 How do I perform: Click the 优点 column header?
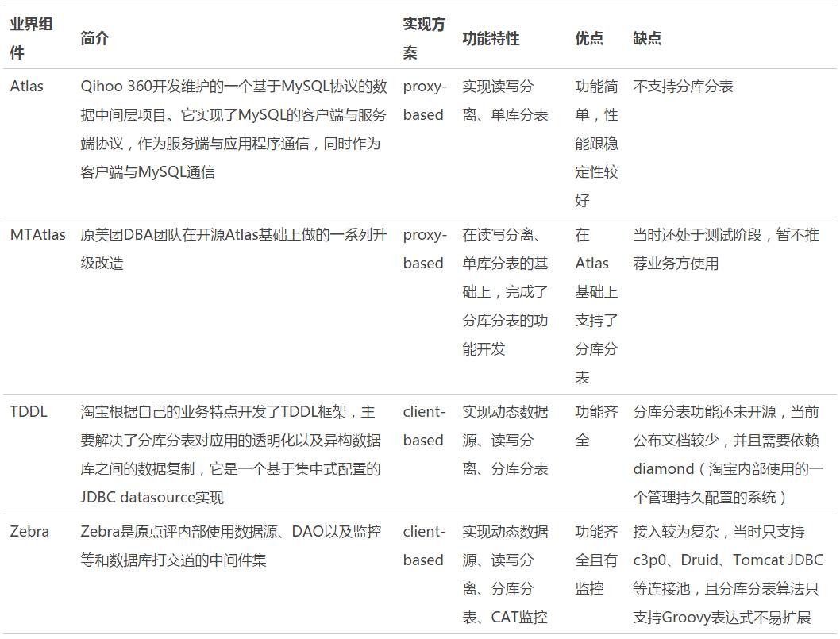[x=589, y=38]
